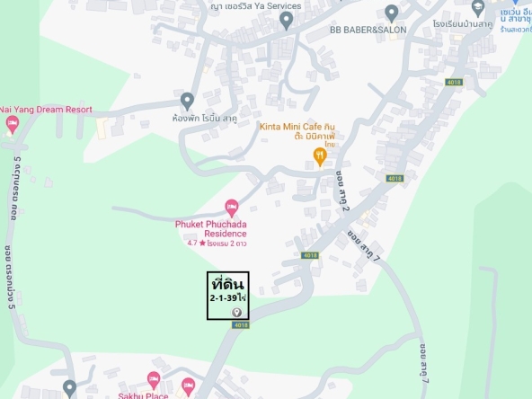
Task: Click the ที่ดิน 2-1-39 ไร่ land box
Action: pos(228,296)
